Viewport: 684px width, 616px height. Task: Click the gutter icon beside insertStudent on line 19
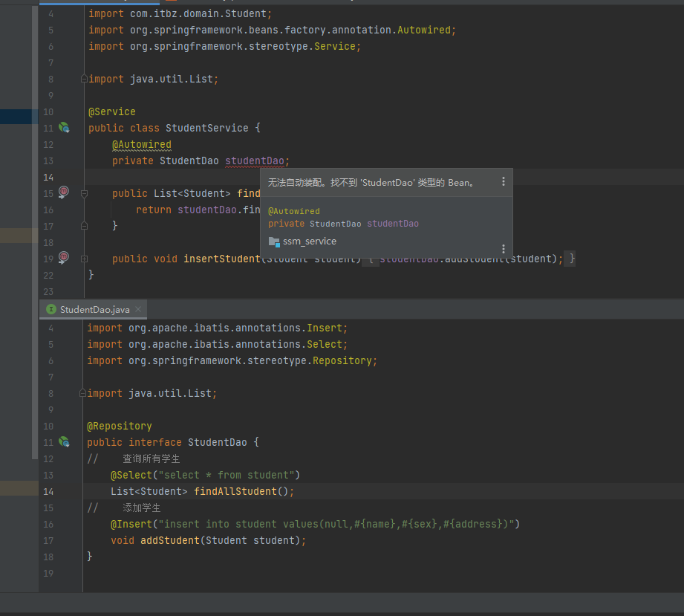coord(64,258)
